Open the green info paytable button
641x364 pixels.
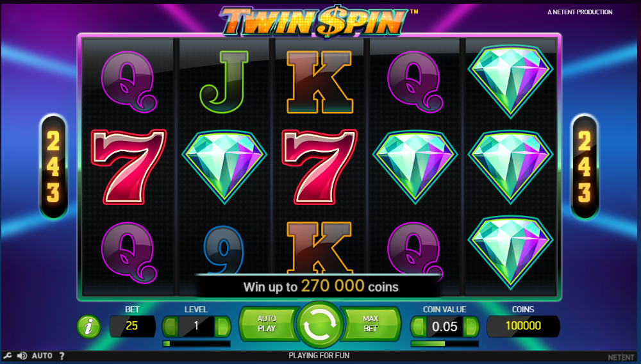tap(88, 326)
